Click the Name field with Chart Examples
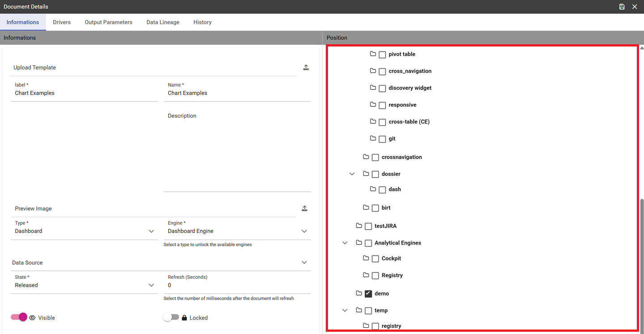 coord(237,91)
